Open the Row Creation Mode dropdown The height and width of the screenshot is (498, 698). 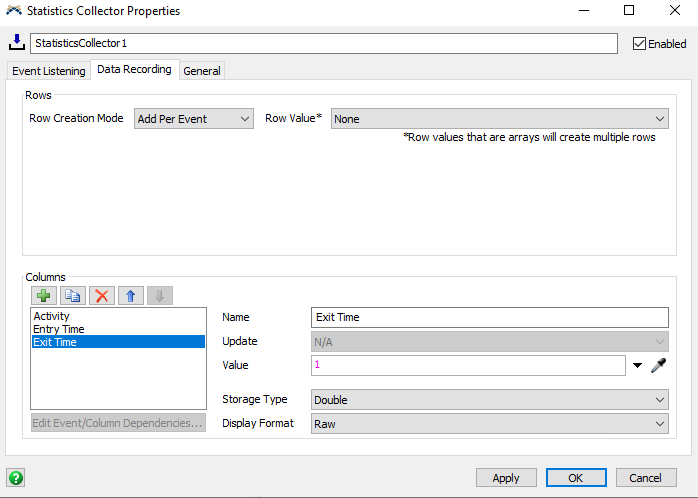coord(194,119)
